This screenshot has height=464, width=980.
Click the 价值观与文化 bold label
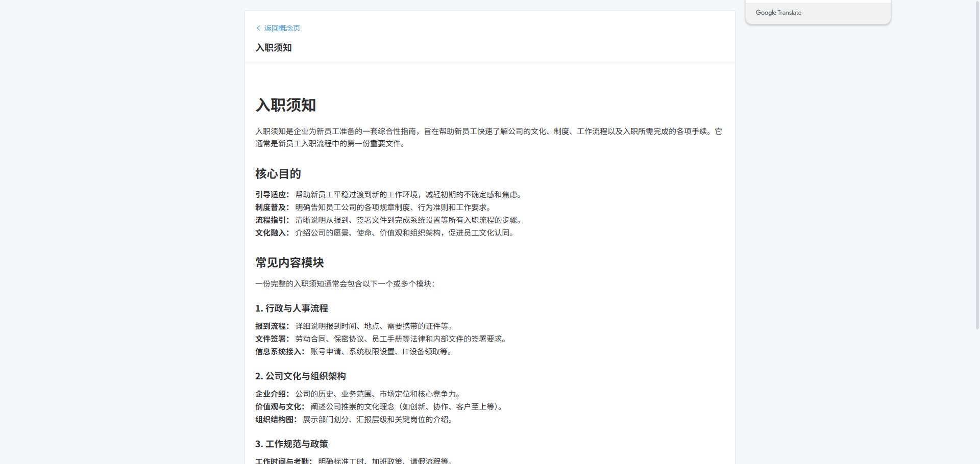(x=280, y=407)
